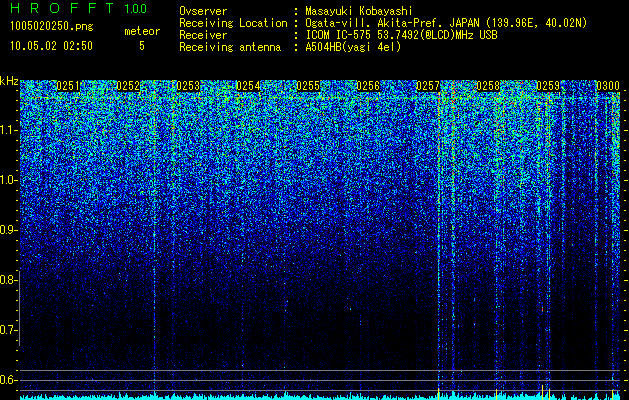Click the HROFFT program title
Viewport: 629px width, 400px height.
[x=62, y=8]
